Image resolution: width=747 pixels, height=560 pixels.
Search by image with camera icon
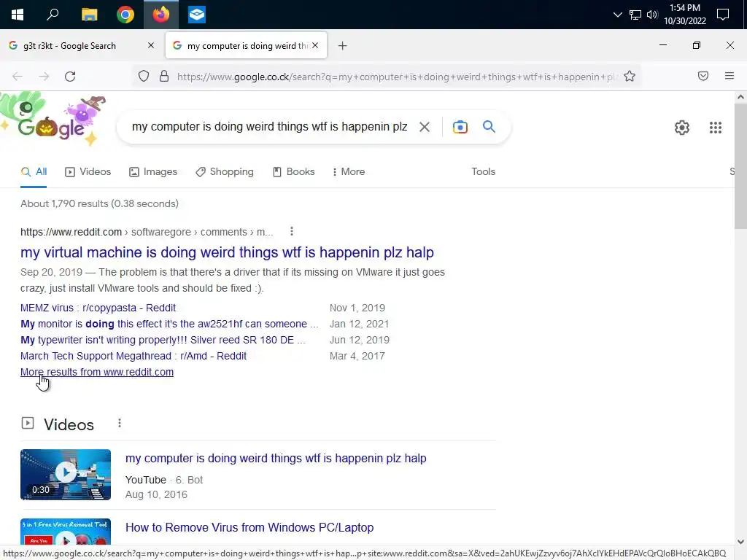[x=460, y=127]
